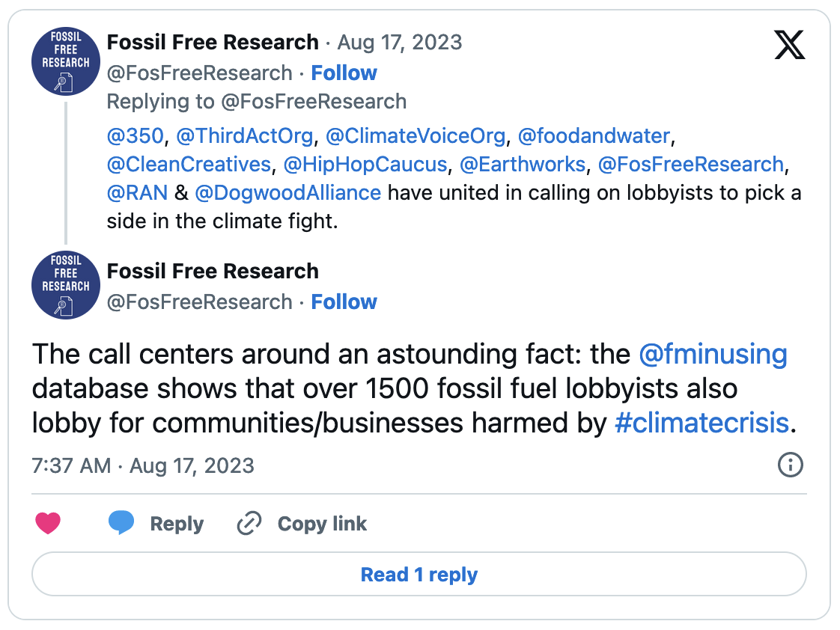
Task: Open the @350 mention link
Action: click(135, 136)
